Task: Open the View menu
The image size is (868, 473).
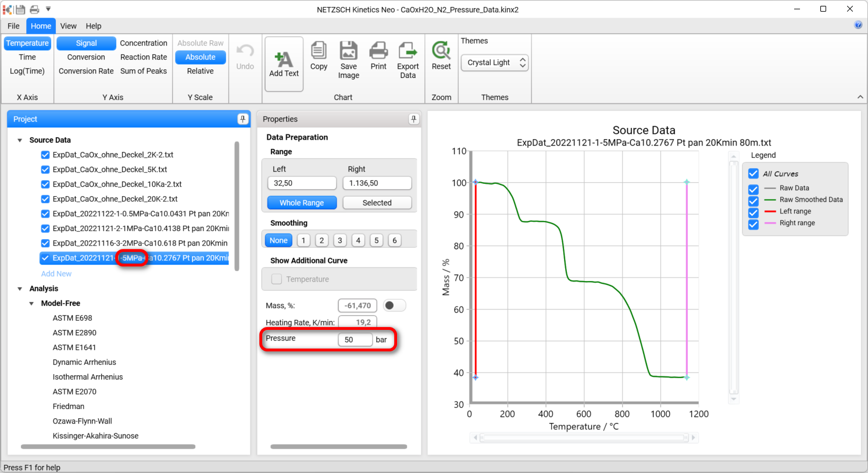Action: 68,26
